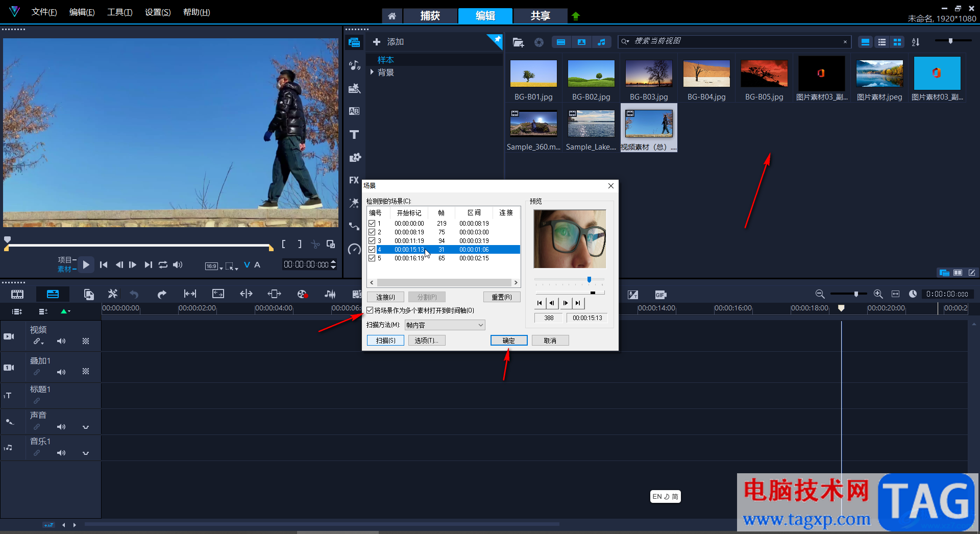The height and width of the screenshot is (534, 980).
Task: Click the 确定 button in scene dialog
Action: click(509, 341)
